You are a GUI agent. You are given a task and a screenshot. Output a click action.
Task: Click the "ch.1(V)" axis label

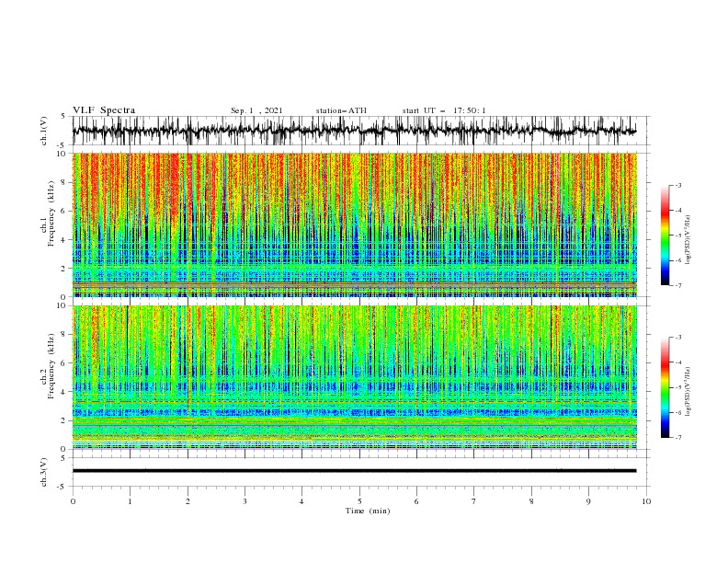coord(44,131)
